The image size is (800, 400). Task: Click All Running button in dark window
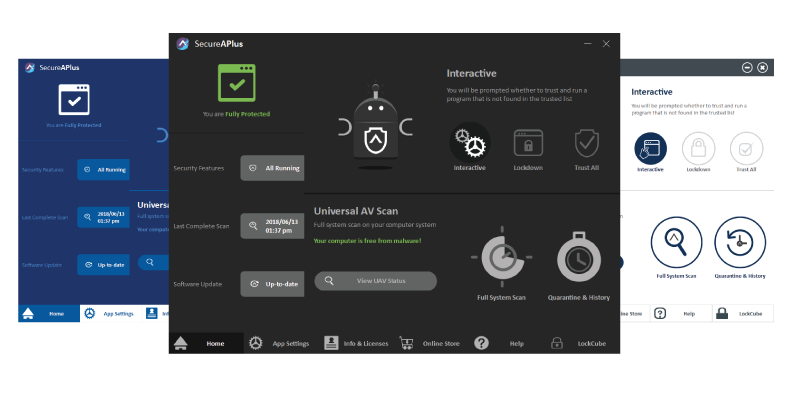click(x=272, y=168)
